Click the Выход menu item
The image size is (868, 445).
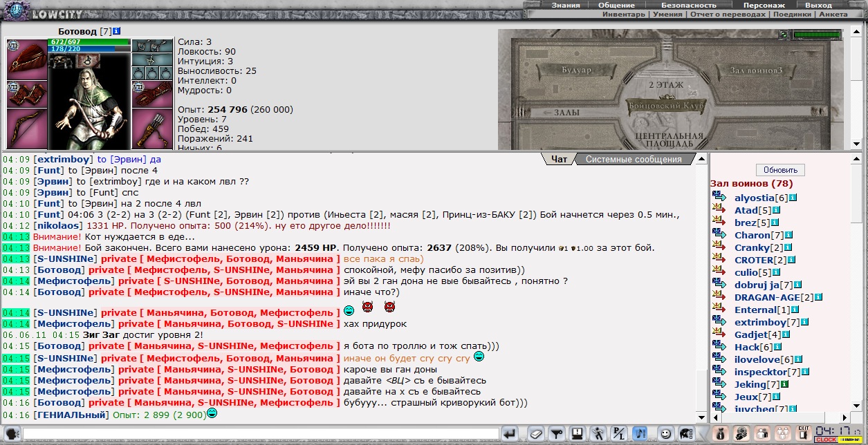(x=819, y=5)
